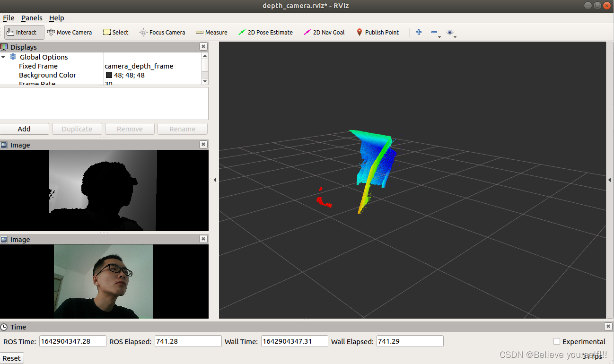Activate the Publish Point tool
The width and height of the screenshot is (614, 364).
[x=377, y=32]
